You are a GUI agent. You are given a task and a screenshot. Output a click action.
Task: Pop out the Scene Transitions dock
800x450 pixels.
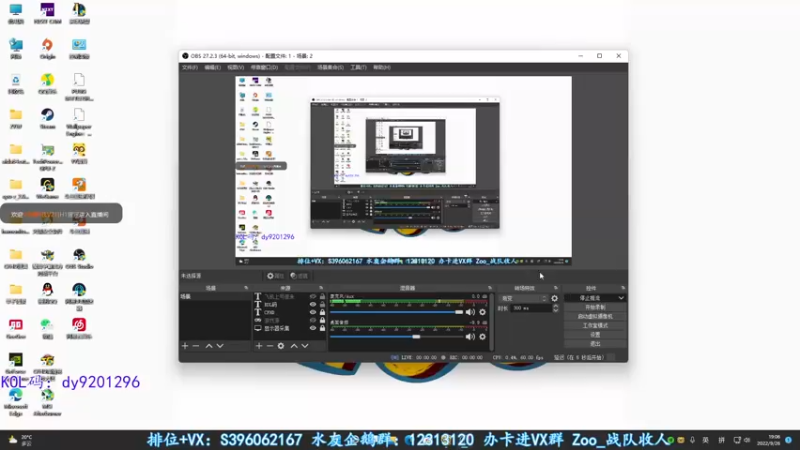click(556, 288)
